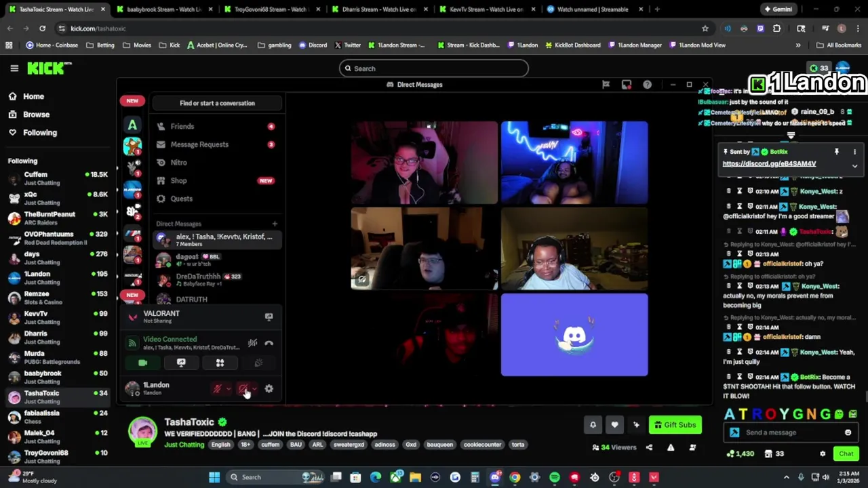868x488 pixels.
Task: Open Discord user settings gear
Action: click(x=269, y=389)
